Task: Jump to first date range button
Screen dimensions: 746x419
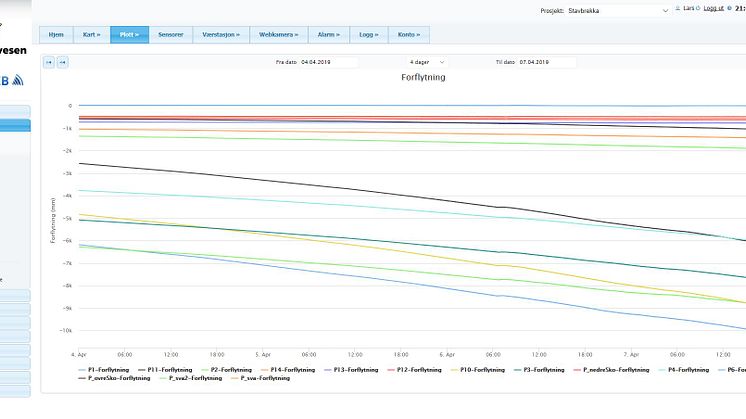Action: coord(49,62)
